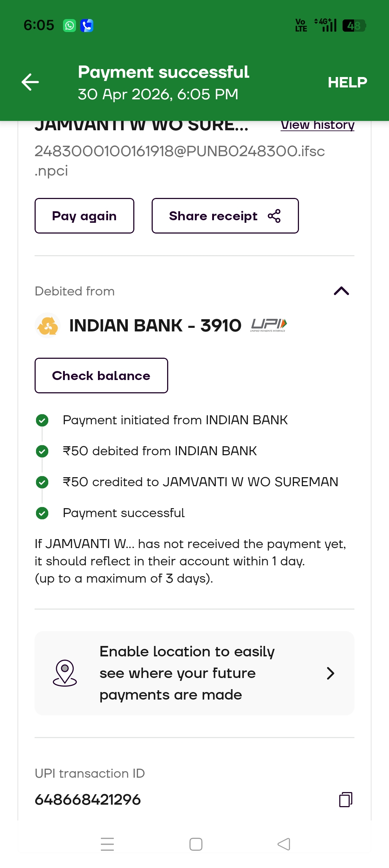389x868 pixels.
Task: Tap the share icon in Share receipt
Action: [x=274, y=216]
